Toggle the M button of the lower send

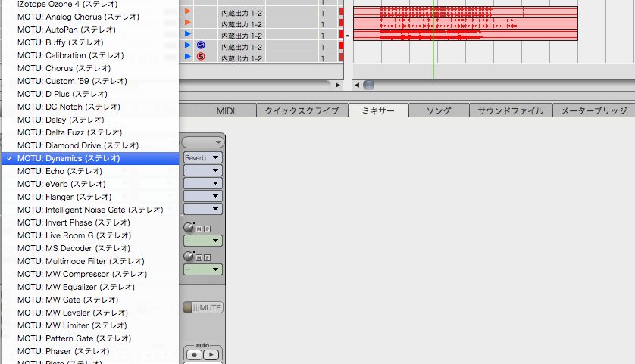click(x=199, y=257)
